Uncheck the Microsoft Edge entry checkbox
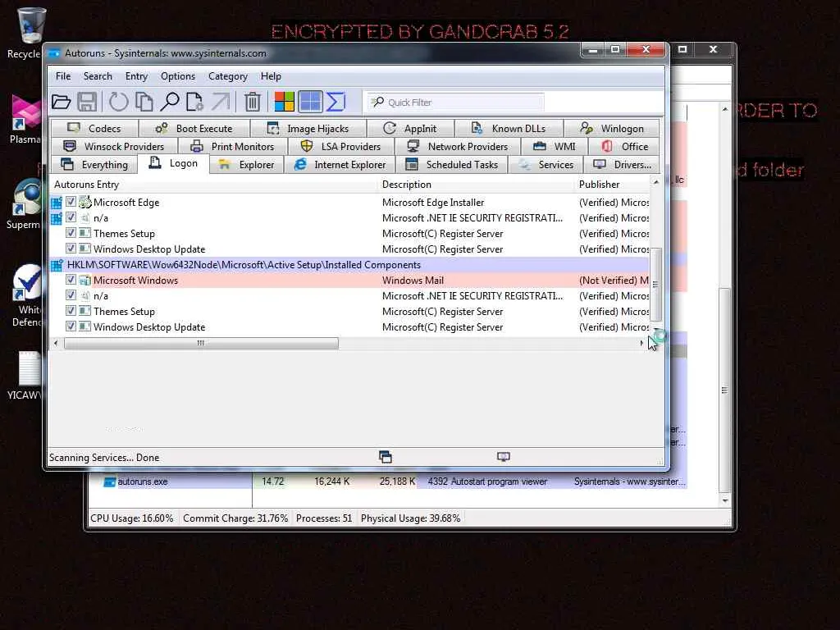Viewport: 840px width, 630px height. pos(71,202)
